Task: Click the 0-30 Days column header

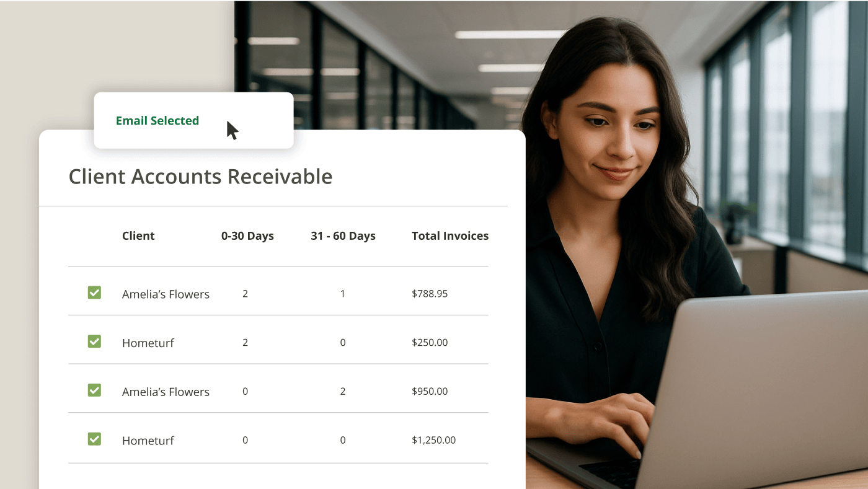Action: coord(247,236)
